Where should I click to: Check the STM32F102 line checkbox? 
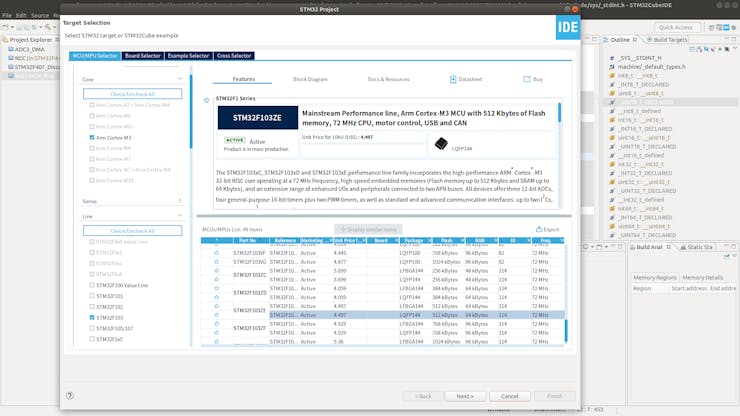pyautogui.click(x=92, y=307)
